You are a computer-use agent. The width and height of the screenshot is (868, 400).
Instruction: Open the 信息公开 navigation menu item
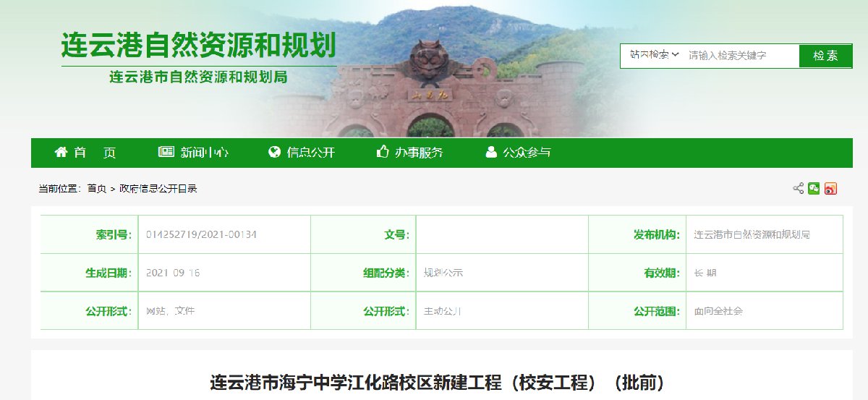pyautogui.click(x=302, y=153)
